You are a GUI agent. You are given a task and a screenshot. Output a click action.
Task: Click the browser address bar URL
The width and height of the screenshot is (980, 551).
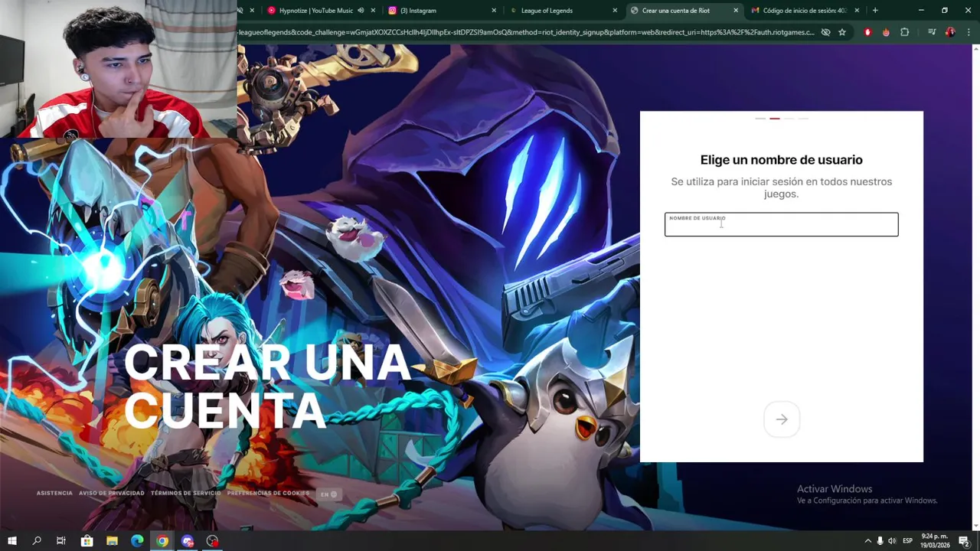(527, 32)
